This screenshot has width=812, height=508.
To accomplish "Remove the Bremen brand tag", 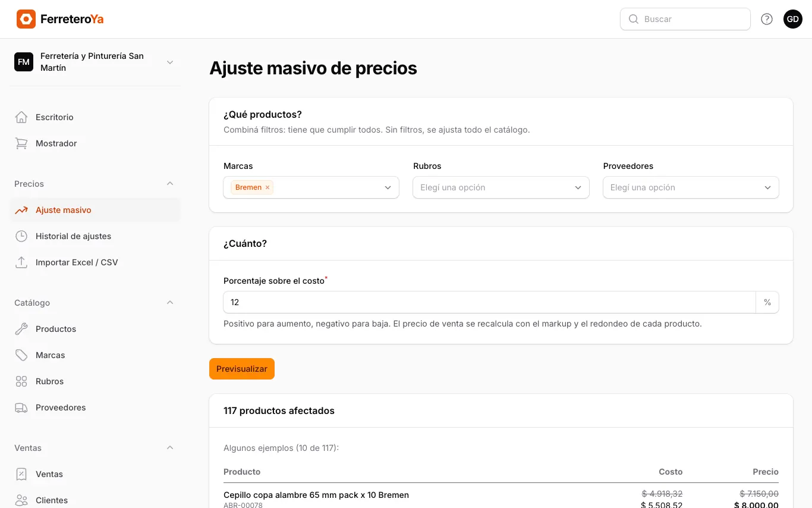I will pos(267,187).
